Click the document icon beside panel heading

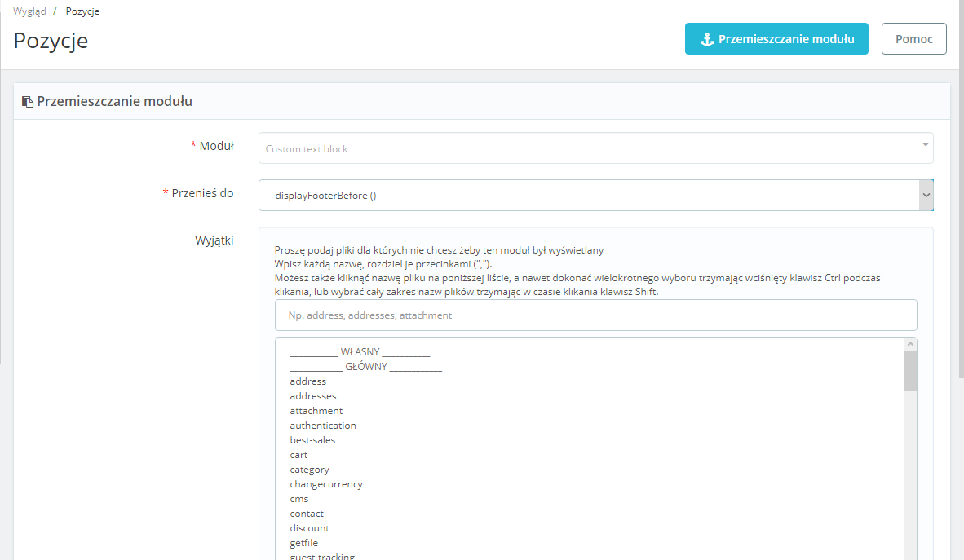coord(27,101)
